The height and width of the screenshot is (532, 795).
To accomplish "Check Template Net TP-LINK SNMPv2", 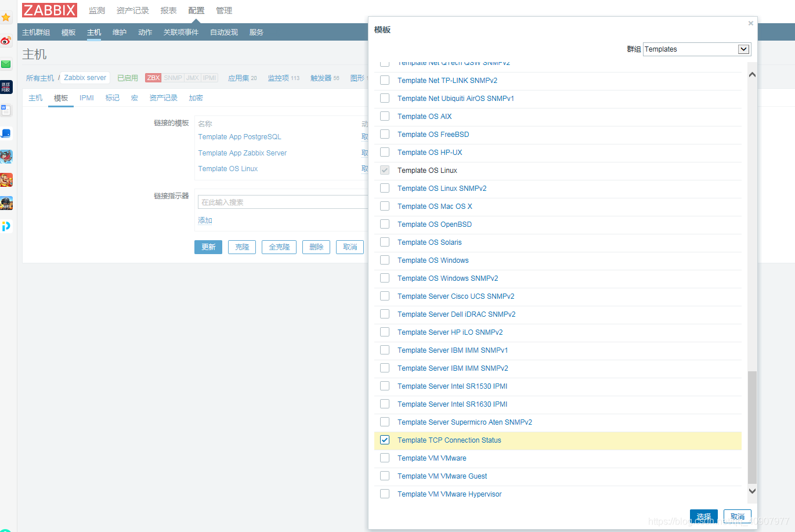I will [x=385, y=80].
